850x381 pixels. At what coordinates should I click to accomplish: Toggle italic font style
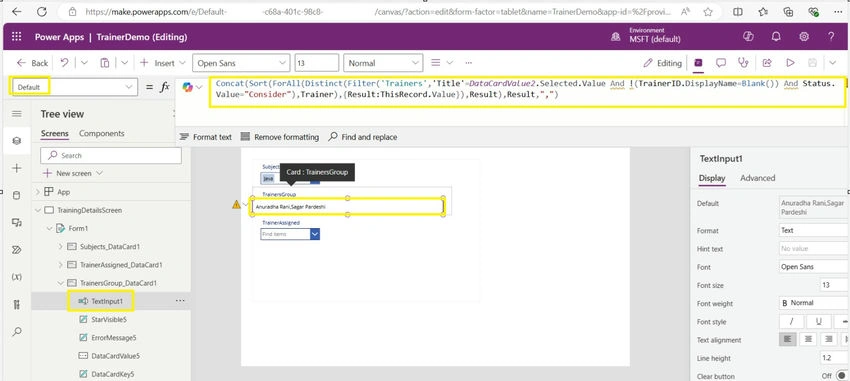792,321
